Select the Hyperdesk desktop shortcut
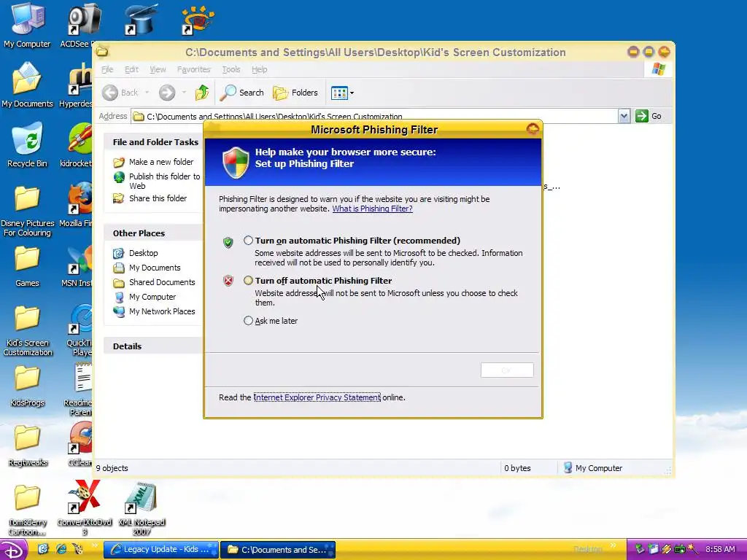 (x=80, y=85)
